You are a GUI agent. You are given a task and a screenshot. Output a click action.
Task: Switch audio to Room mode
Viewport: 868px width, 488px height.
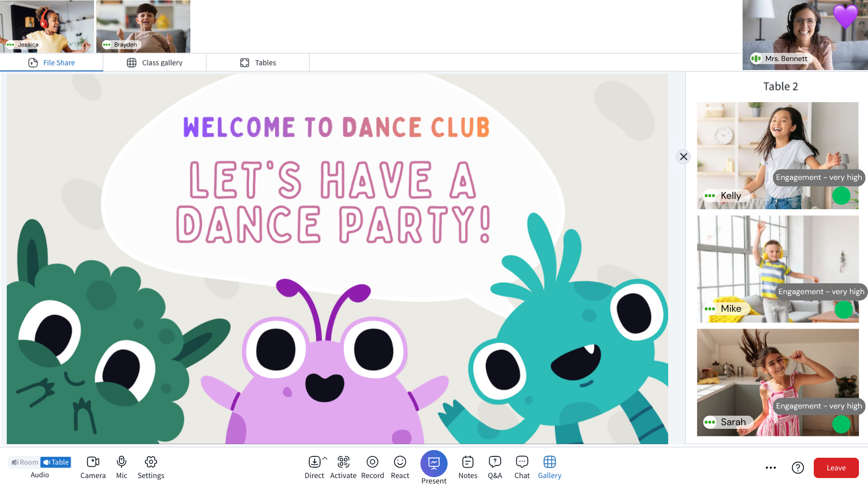(24, 462)
